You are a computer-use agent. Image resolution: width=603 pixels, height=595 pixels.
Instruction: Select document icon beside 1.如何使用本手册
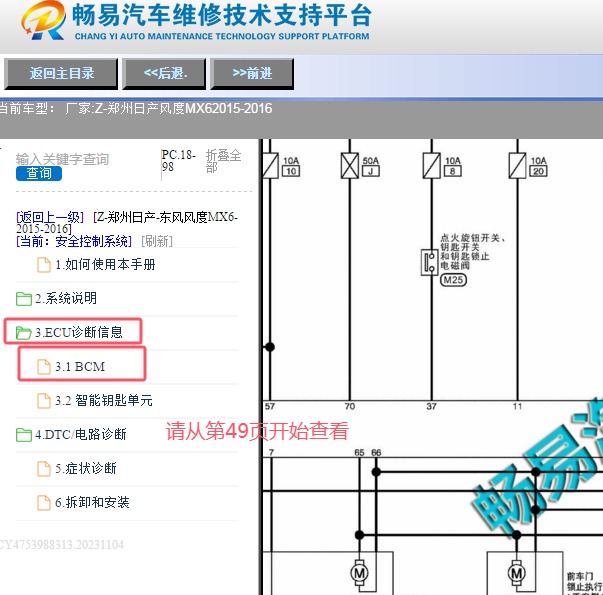coord(43,265)
